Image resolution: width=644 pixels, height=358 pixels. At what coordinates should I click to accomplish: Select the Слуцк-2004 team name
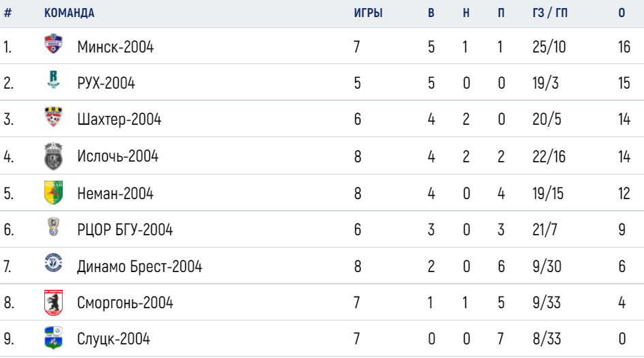(113, 339)
